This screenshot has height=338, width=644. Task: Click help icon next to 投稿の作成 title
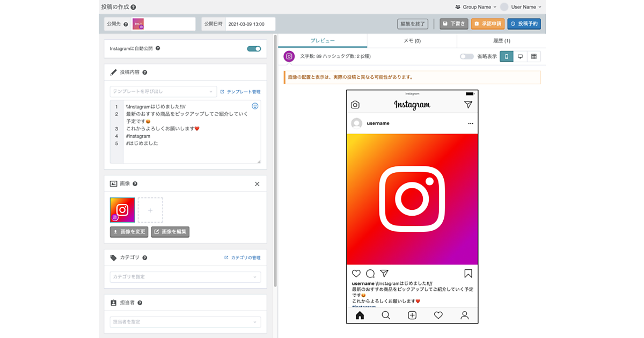tap(133, 8)
